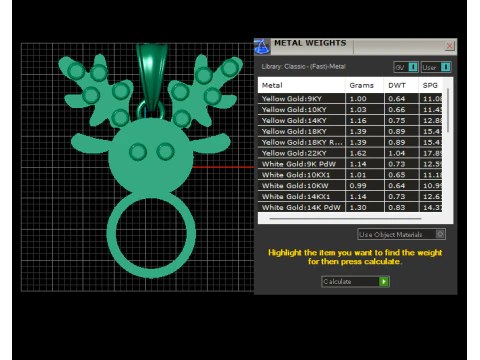
Task: Click the icon beside Use Object Materials
Action: click(x=440, y=234)
